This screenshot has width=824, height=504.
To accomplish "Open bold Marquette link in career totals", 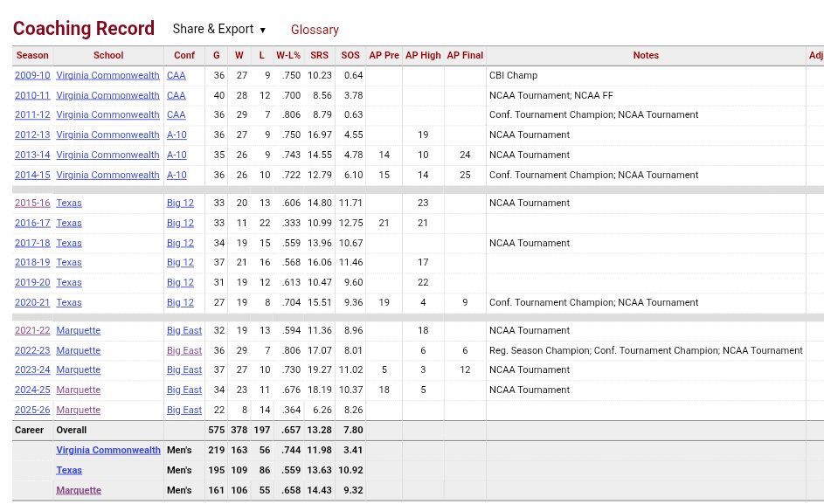I will coord(79,490).
